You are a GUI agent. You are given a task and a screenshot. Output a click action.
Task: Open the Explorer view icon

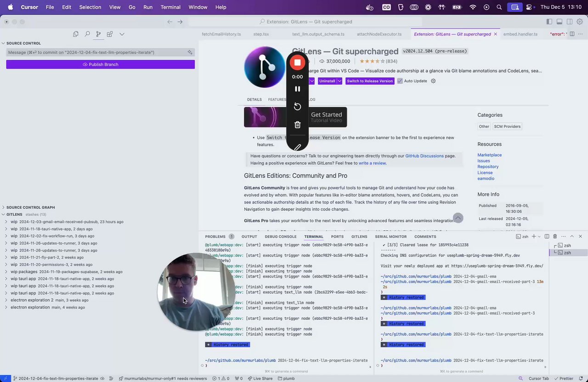click(76, 34)
